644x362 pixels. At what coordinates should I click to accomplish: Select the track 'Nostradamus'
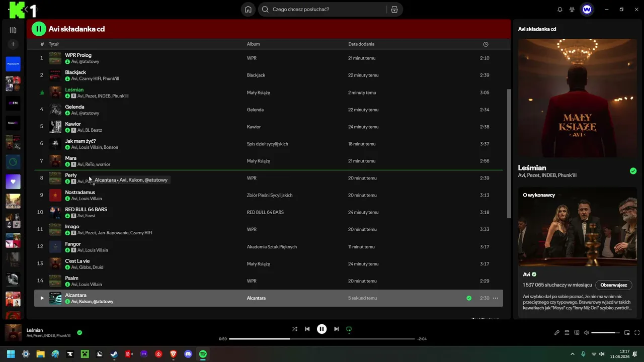pyautogui.click(x=80, y=192)
